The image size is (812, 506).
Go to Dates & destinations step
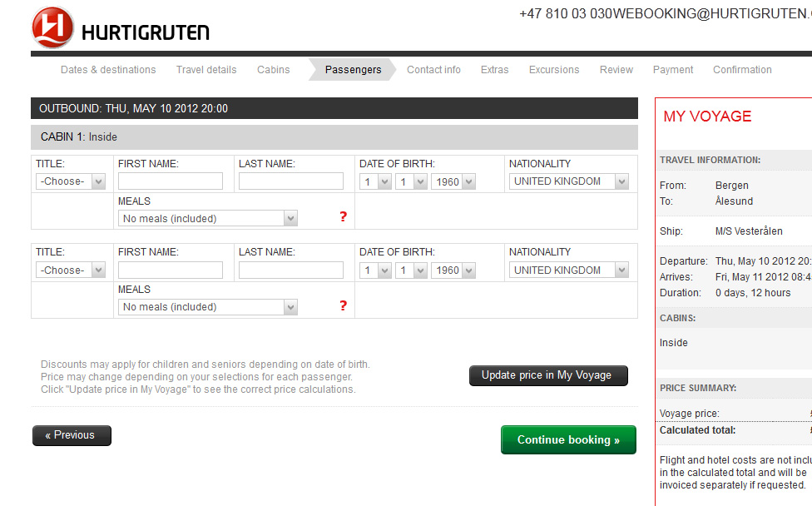click(108, 69)
